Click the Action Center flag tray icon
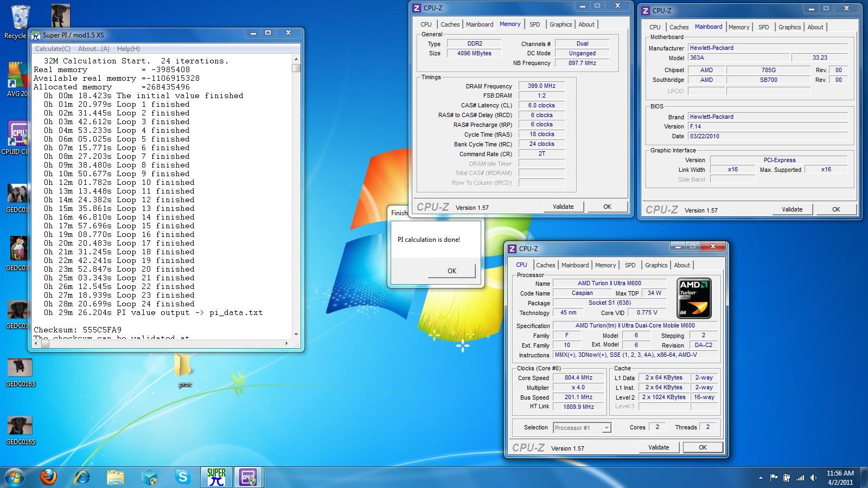 773,478
